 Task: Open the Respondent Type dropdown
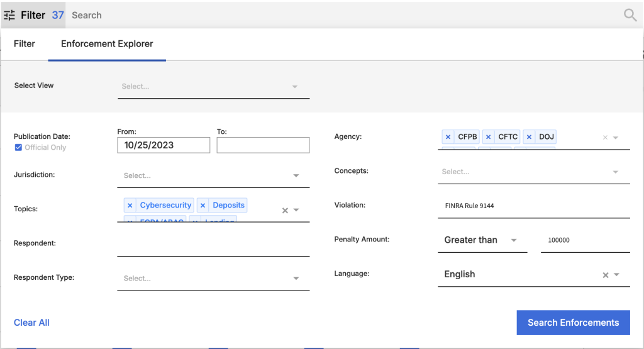point(296,279)
